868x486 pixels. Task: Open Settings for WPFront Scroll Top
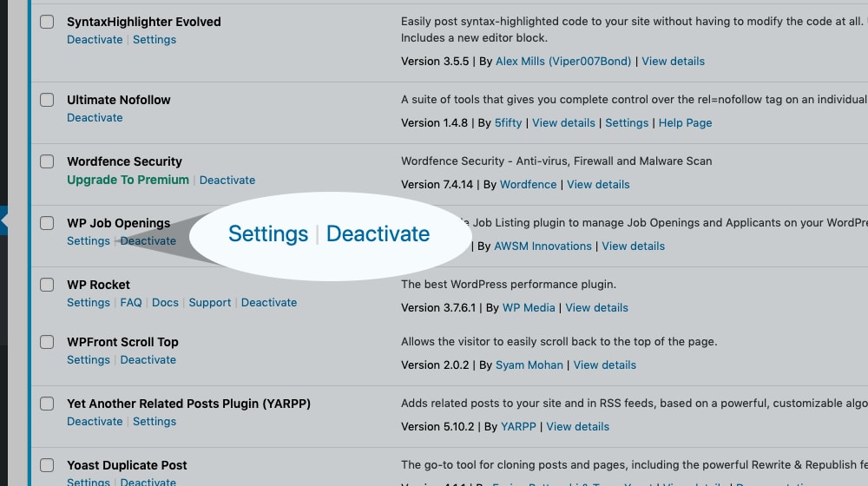(89, 360)
